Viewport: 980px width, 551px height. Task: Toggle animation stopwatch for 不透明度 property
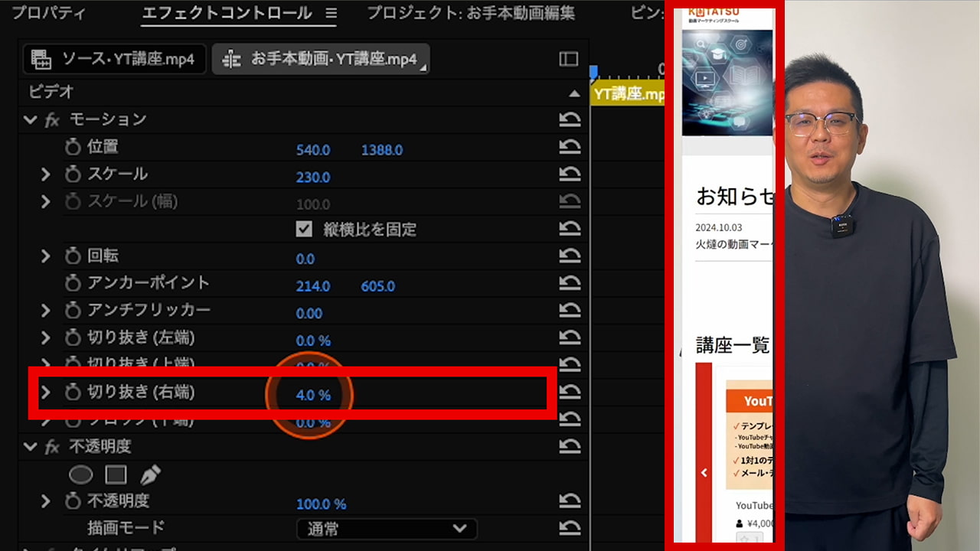73,501
